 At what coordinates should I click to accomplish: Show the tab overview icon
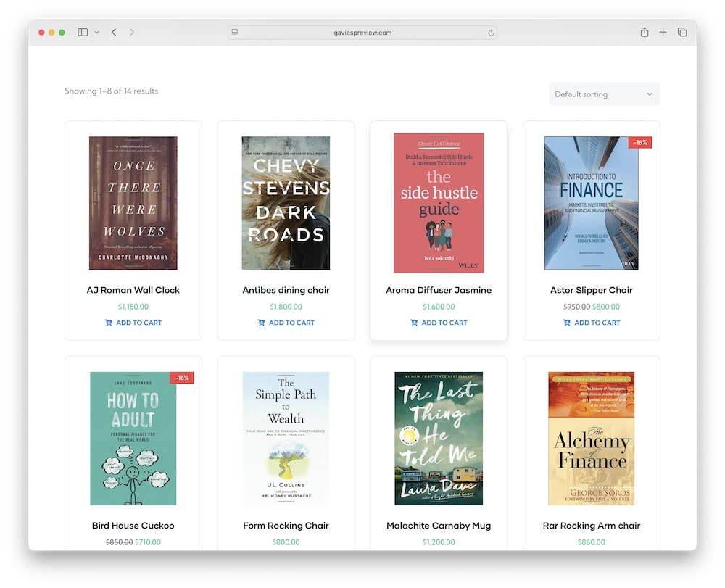(682, 32)
